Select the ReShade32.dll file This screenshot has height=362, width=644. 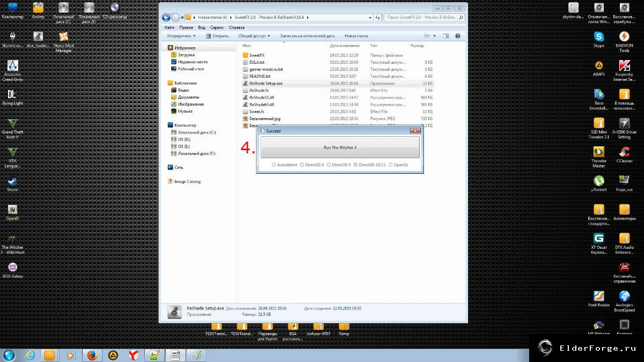pyautogui.click(x=338, y=97)
